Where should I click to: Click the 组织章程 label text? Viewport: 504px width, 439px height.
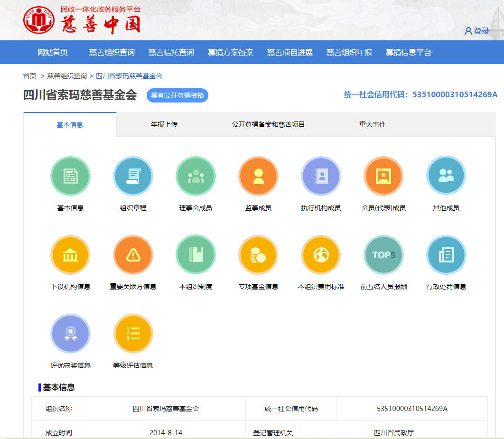pos(133,208)
